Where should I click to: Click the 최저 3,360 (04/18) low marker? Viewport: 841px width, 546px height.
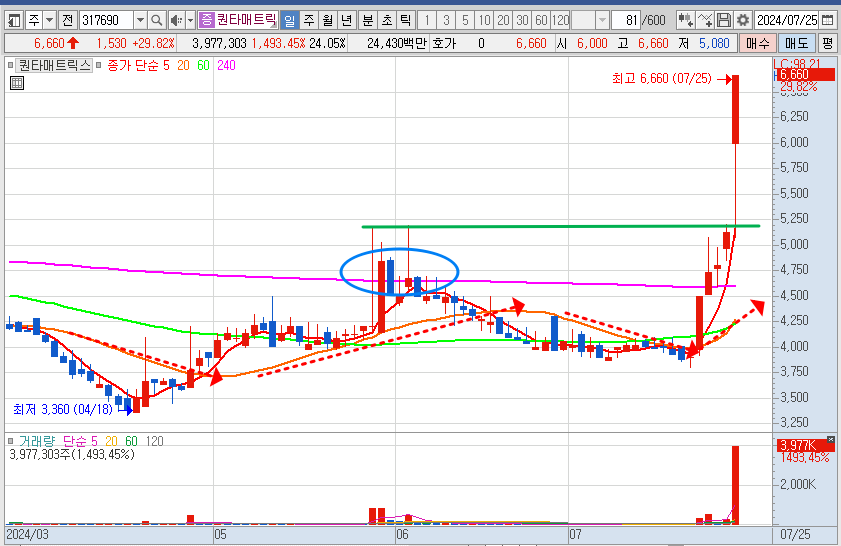pyautogui.click(x=63, y=410)
